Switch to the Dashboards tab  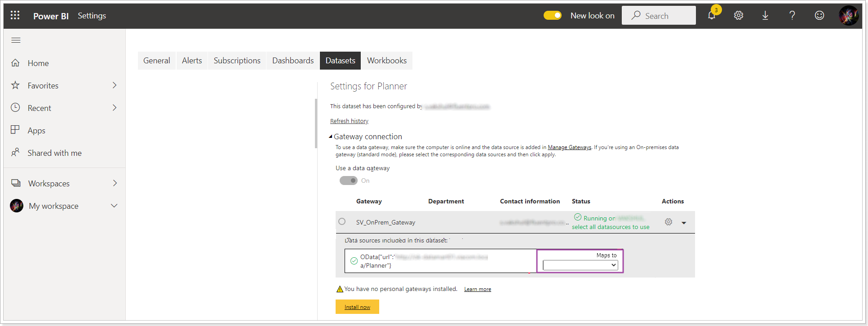click(293, 61)
